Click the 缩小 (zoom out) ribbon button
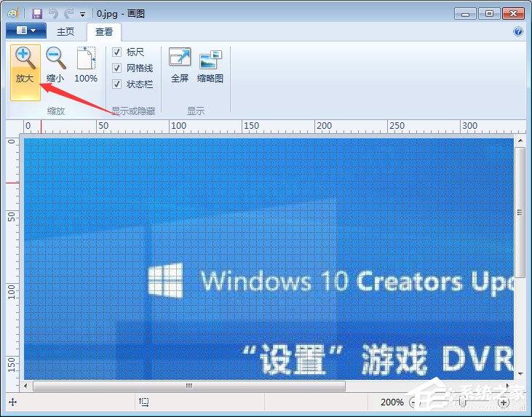Screen dimensions: 532x417 tap(55, 65)
